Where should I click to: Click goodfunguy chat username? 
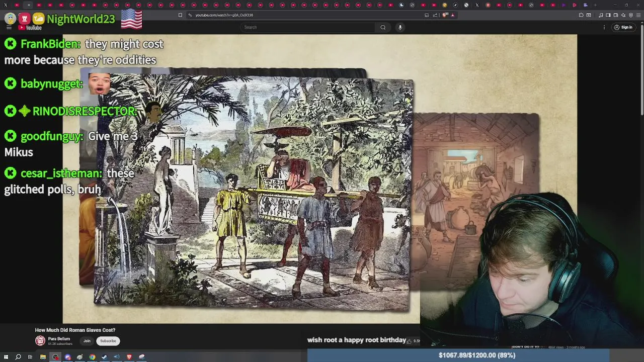(x=51, y=136)
